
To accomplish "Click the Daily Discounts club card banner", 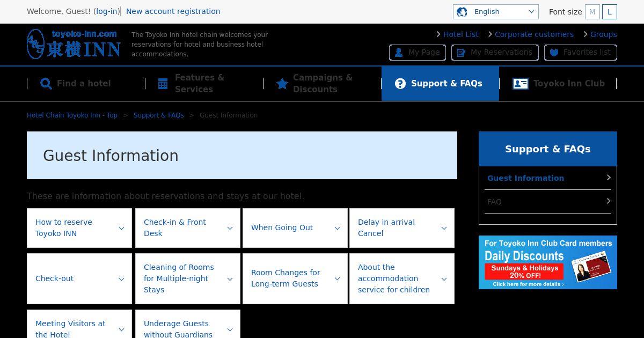I will [548, 262].
